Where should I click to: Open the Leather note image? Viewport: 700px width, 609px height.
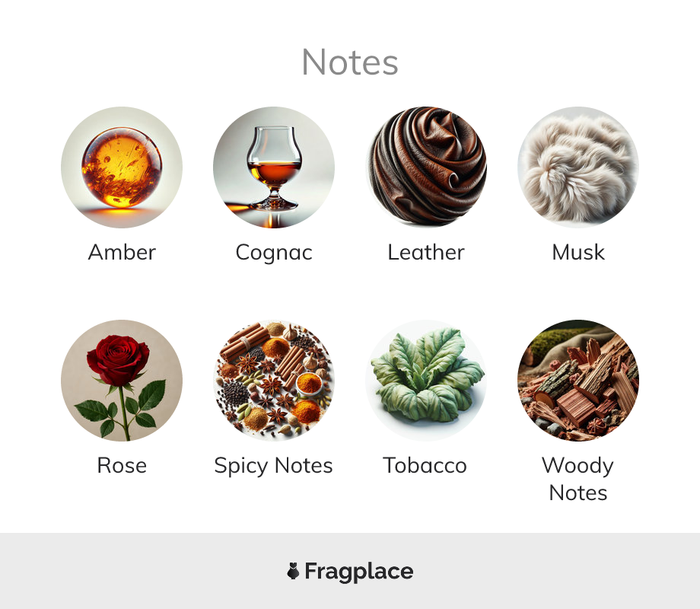pos(426,167)
